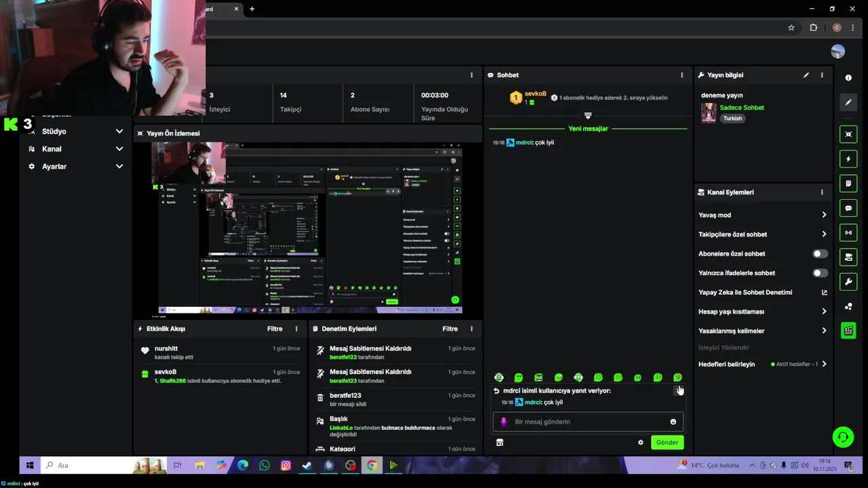Open the emoji picker in message box
Viewport: 868px width, 488px height.
tap(673, 422)
